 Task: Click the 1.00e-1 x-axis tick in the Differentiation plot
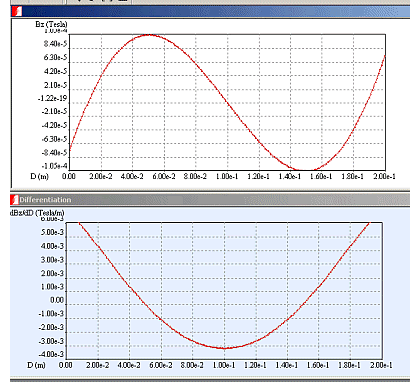224,365
